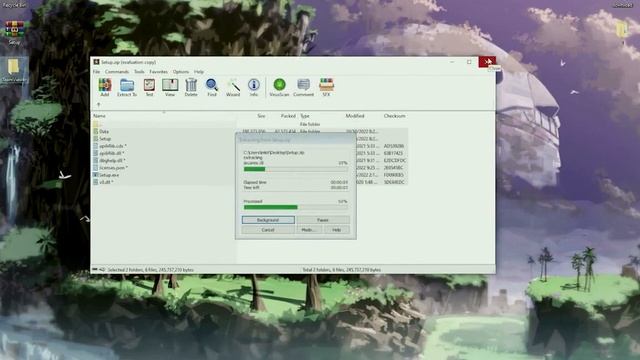The image size is (640, 360).
Task: Click the current-file extraction progress bar
Action: (x=296, y=169)
